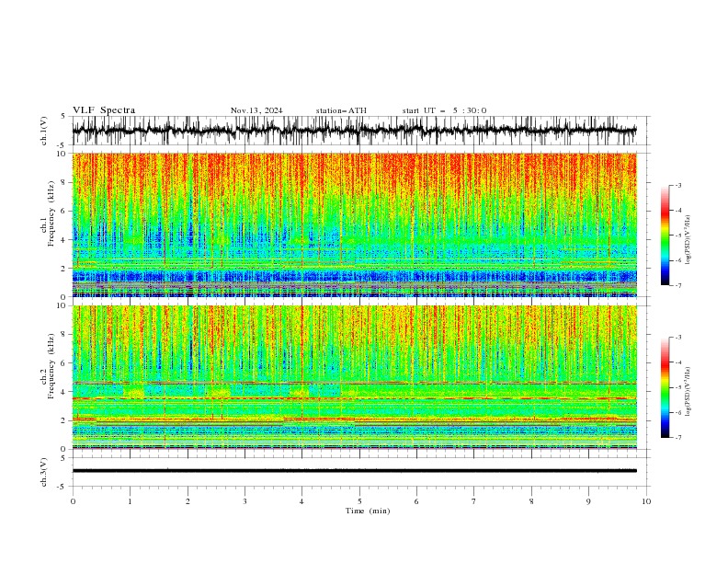Click the ch.1 waveform plot at top
The image size is (728, 563).
(354, 131)
